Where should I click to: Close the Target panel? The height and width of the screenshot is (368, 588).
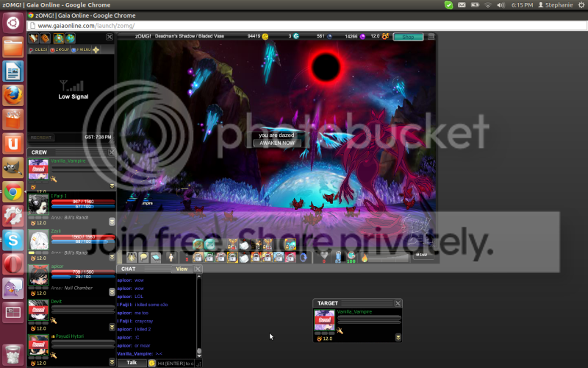coord(398,303)
